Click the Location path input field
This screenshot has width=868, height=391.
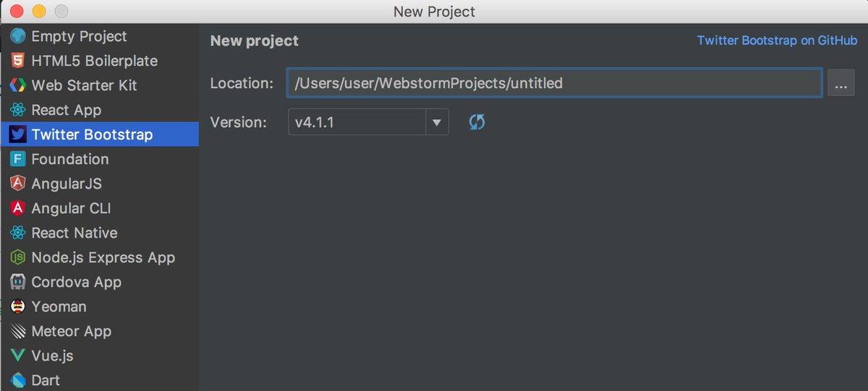(555, 83)
